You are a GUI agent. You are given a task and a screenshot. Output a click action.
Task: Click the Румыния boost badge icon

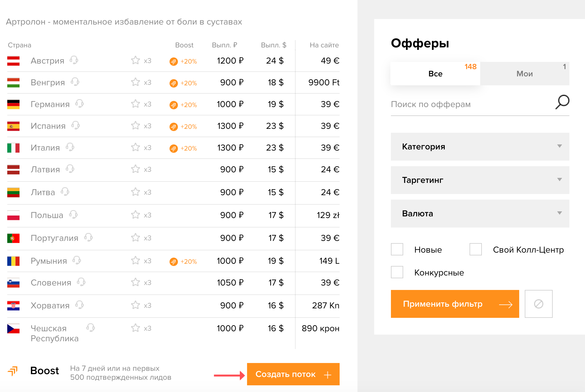point(174,262)
